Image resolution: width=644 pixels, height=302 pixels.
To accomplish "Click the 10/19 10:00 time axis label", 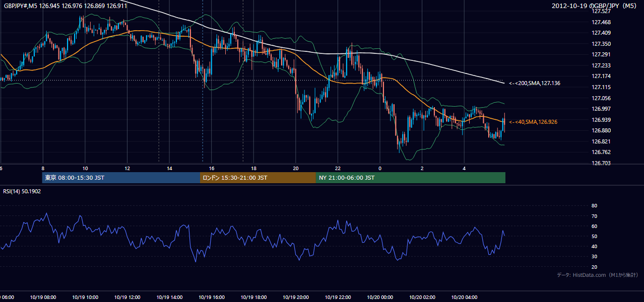I will pyautogui.click(x=85, y=297).
